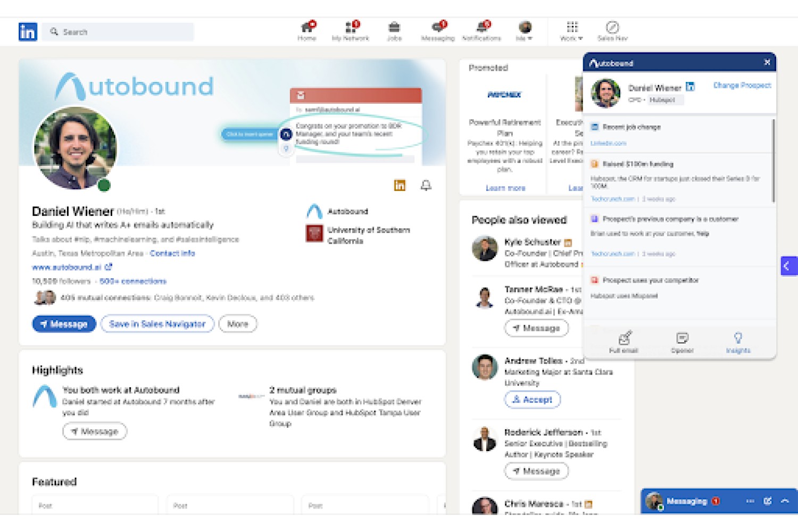This screenshot has height=532, width=798.
Task: Click LinkedIn icon beside Daniel Wiener in panel
Action: (x=690, y=87)
